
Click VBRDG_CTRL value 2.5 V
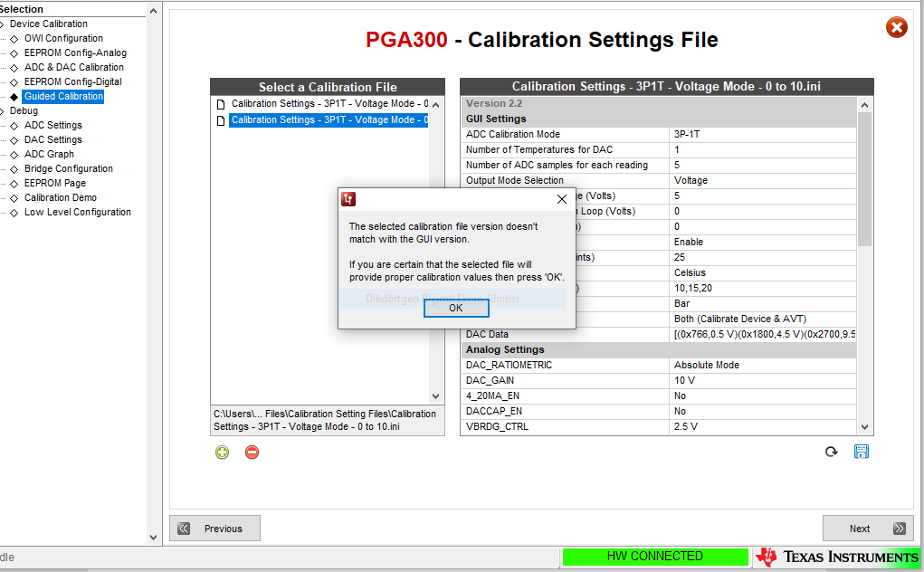point(763,426)
